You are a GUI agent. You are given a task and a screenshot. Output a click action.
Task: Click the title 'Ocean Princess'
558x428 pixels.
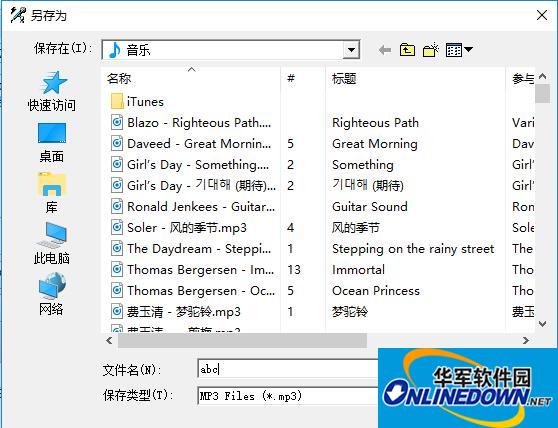point(376,291)
